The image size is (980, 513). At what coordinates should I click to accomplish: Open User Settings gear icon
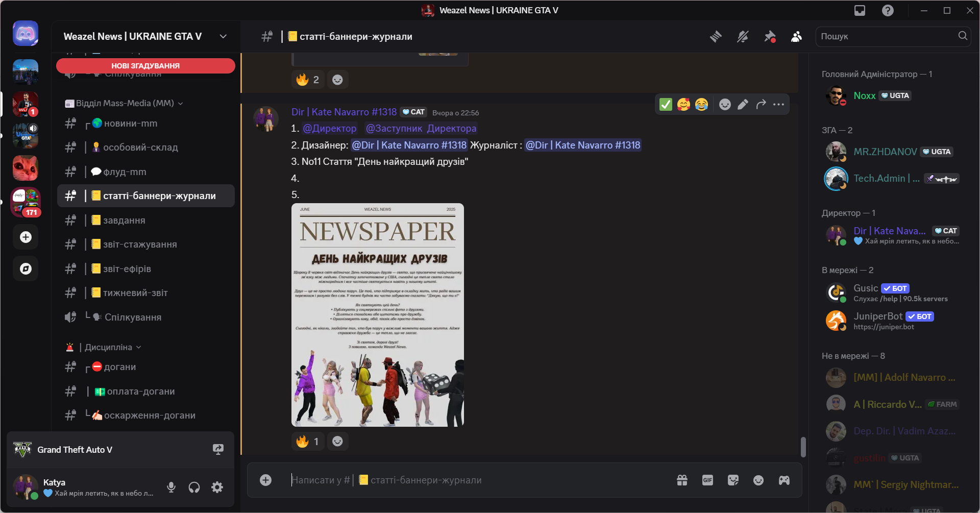tap(217, 487)
